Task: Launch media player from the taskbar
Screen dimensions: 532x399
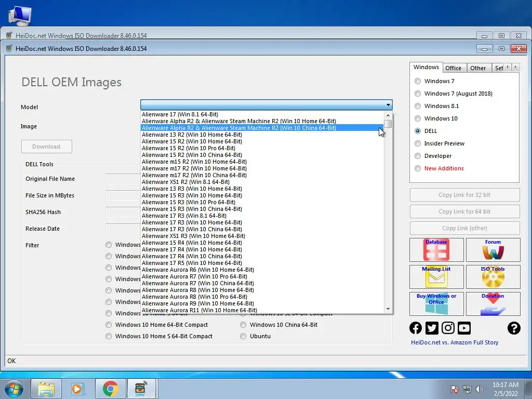Action: click(x=78, y=389)
